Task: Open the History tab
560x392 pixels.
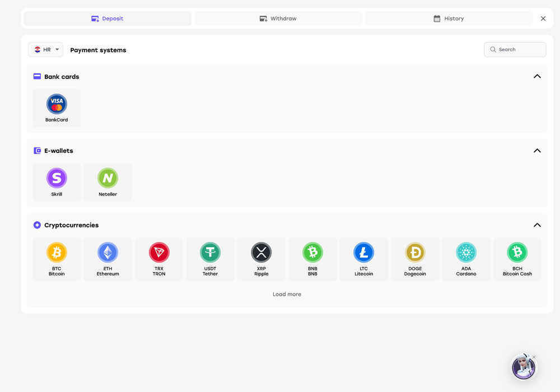Action: tap(449, 18)
